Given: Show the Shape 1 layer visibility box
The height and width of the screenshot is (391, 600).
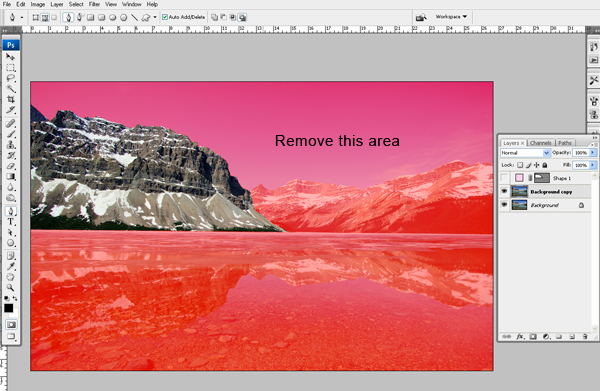Looking at the screenshot, I should point(504,178).
